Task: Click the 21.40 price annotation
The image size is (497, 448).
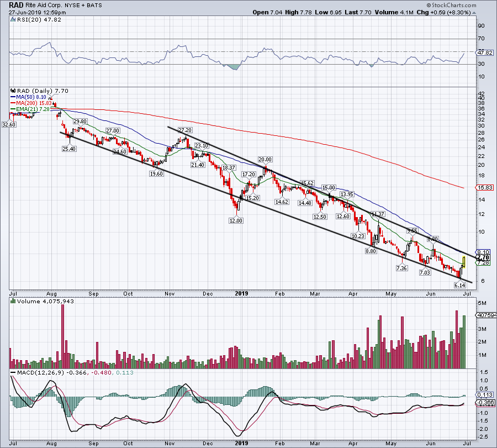Action: click(x=198, y=165)
